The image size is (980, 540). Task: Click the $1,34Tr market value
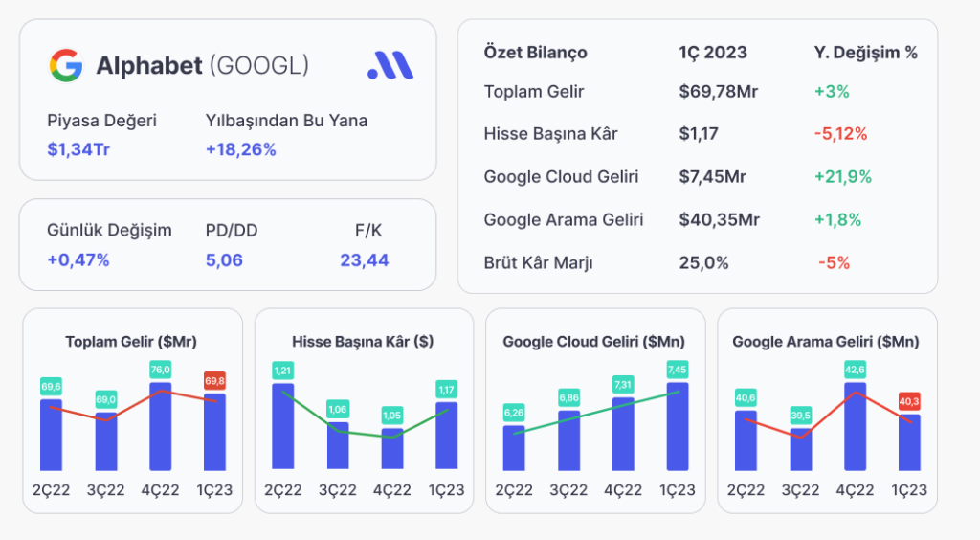point(78,149)
